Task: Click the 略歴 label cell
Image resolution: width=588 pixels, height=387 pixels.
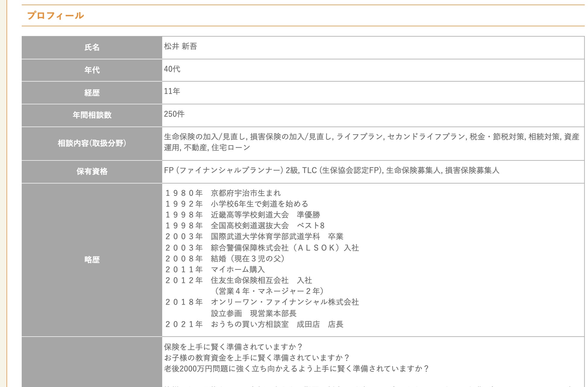Action: tap(92, 260)
